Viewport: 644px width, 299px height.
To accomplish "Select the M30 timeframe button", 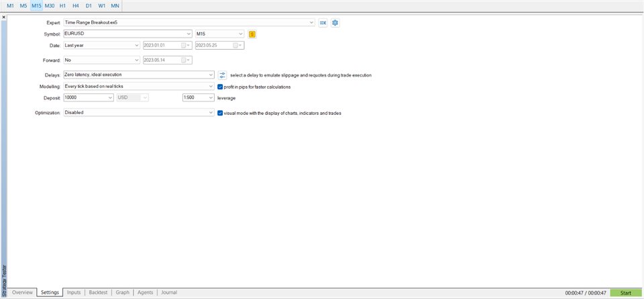I will coord(50,6).
